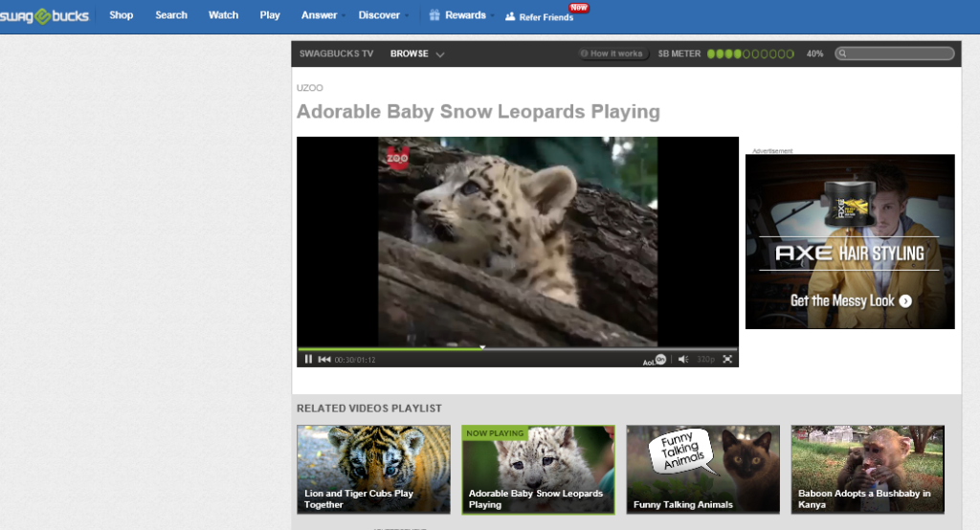Click the magnifier icon in search box
Screen dimensions: 980x530
[842, 54]
